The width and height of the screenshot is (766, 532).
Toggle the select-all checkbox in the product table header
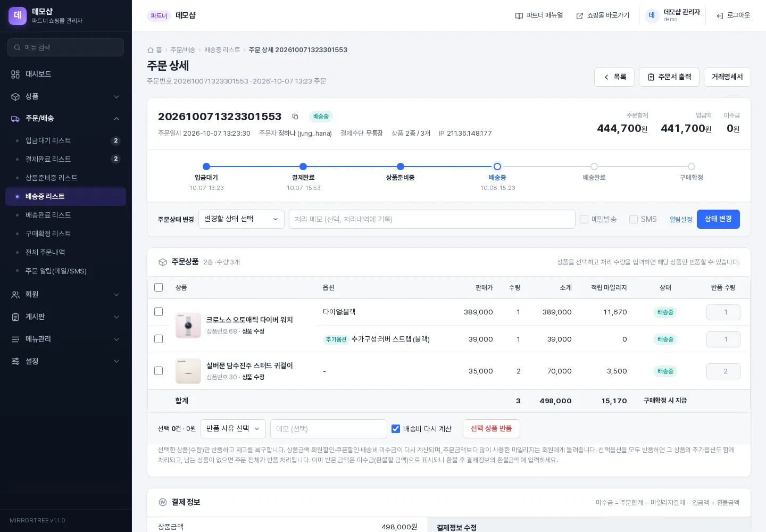point(159,287)
